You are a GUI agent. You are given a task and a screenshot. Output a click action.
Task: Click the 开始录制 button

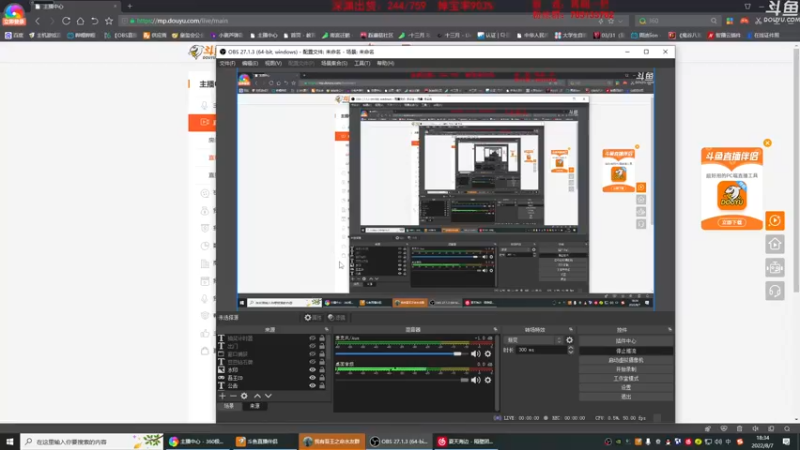pyautogui.click(x=626, y=369)
